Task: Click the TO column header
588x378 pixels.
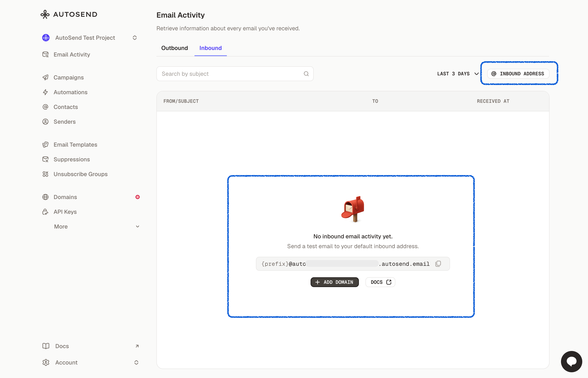Action: click(x=375, y=101)
